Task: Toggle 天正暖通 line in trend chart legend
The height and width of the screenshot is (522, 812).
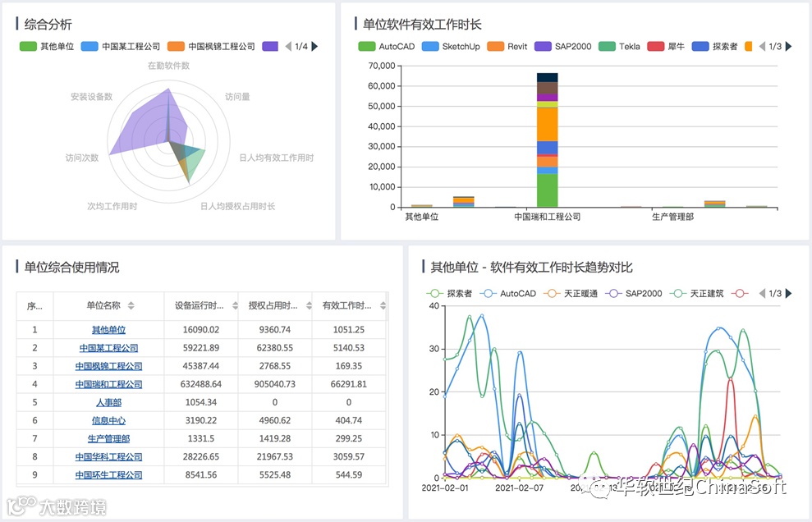Action: click(570, 294)
